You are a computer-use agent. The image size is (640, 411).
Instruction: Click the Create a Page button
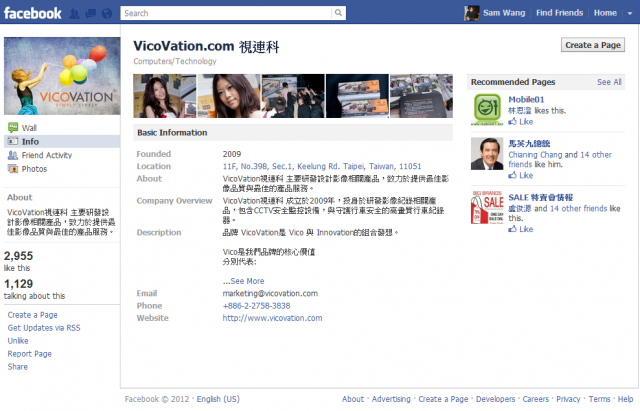click(x=593, y=45)
